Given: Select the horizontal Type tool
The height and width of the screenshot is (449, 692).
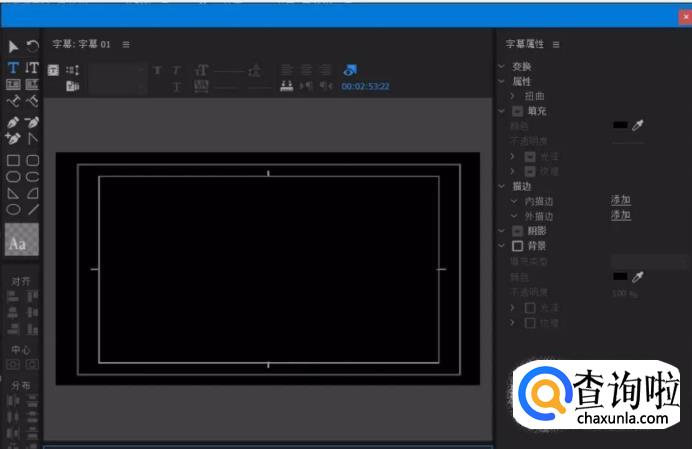Looking at the screenshot, I should click(x=13, y=68).
